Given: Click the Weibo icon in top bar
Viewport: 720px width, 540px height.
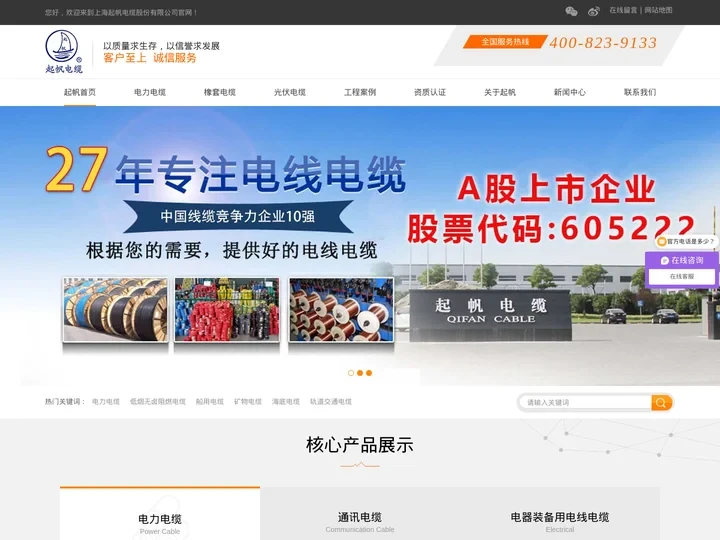Looking at the screenshot, I should tap(594, 11).
